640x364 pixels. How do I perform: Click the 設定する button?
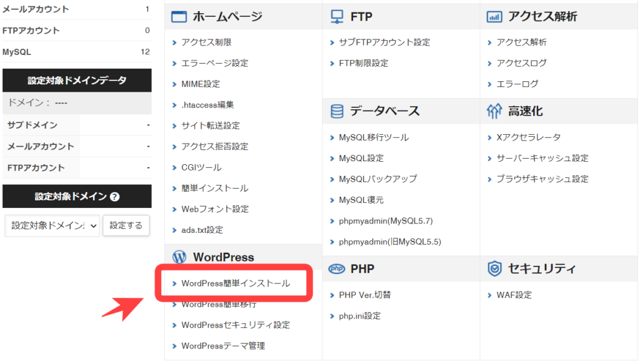(126, 225)
